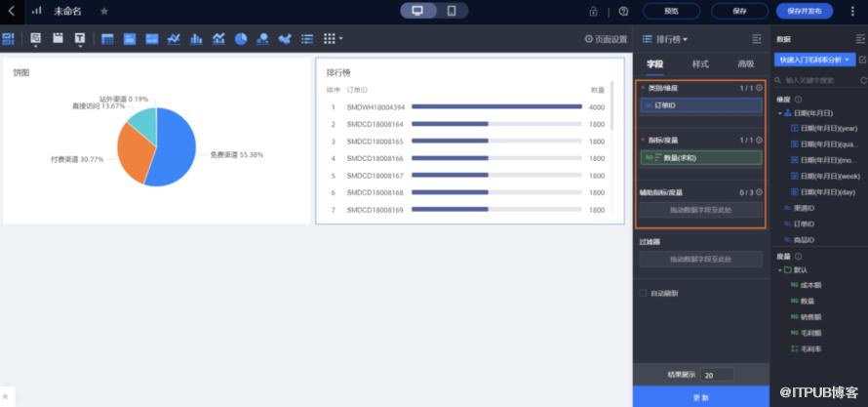
Task: Open the text widget dropdown
Action: click(80, 39)
